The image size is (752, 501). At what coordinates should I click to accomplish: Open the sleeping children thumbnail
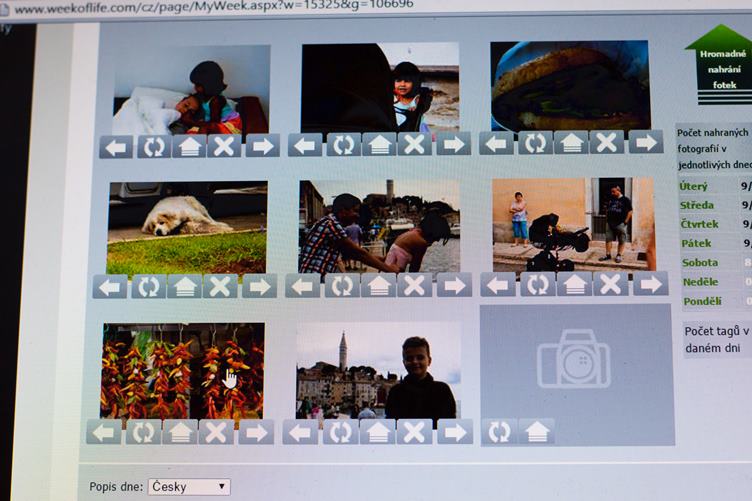coord(191,90)
